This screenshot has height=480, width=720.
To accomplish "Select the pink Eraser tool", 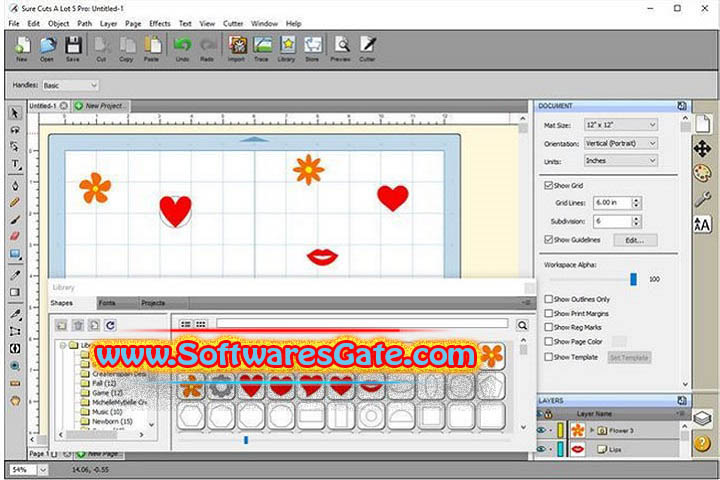I will pyautogui.click(x=15, y=236).
